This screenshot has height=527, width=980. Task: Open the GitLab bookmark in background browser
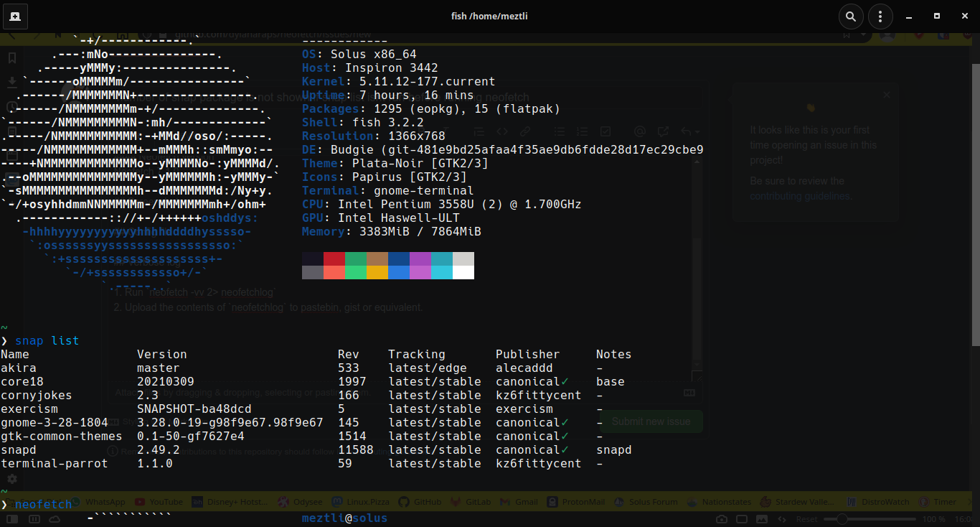point(471,502)
